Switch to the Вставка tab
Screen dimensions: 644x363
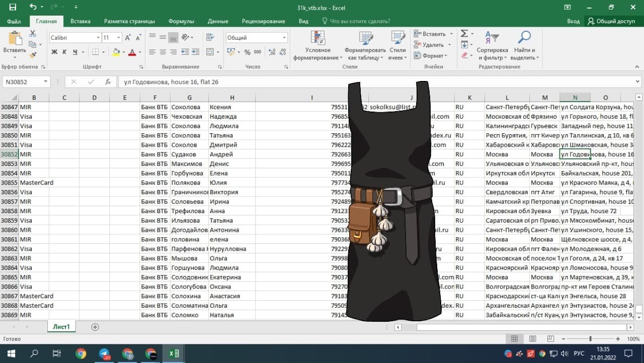coord(80,21)
